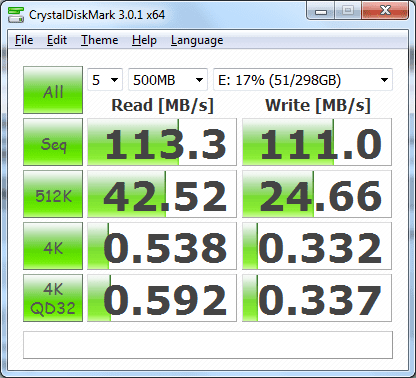Click the Write [MB/s] column header
Image resolution: width=416 pixels, height=378 pixels.
(318, 105)
